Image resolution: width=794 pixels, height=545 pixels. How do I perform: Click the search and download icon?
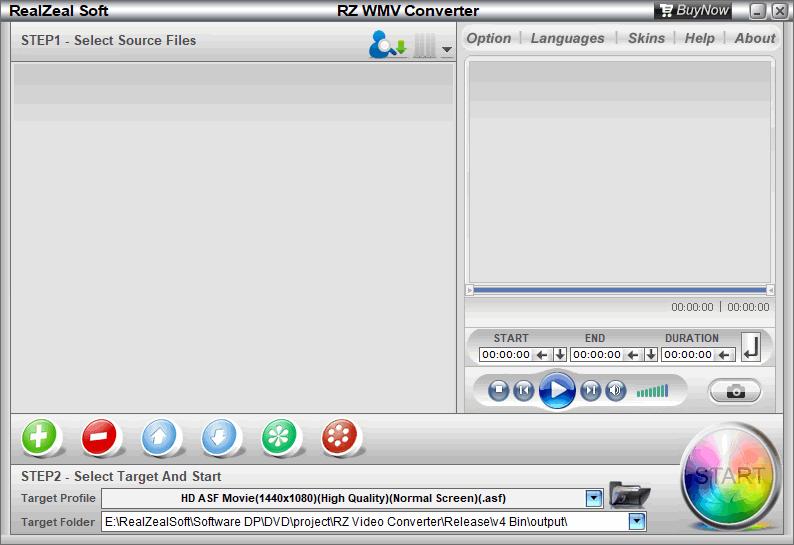click(x=388, y=45)
